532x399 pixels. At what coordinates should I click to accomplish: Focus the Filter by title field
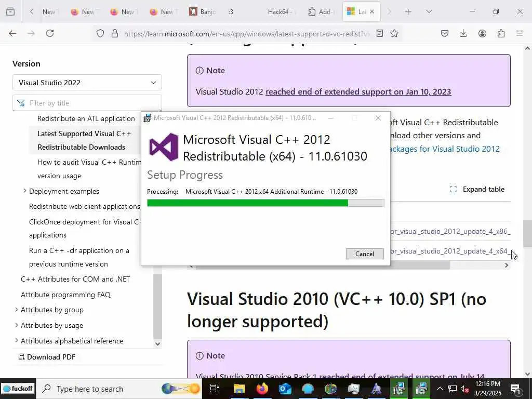tap(87, 103)
